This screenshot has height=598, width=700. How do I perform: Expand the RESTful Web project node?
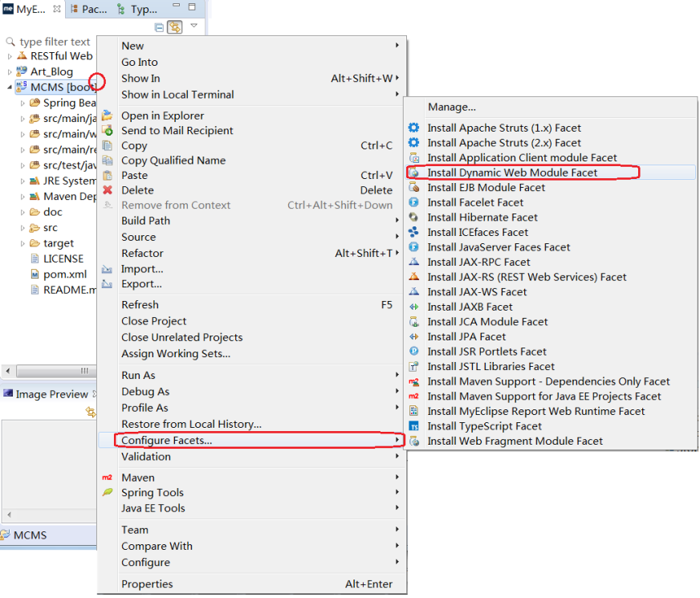click(10, 56)
